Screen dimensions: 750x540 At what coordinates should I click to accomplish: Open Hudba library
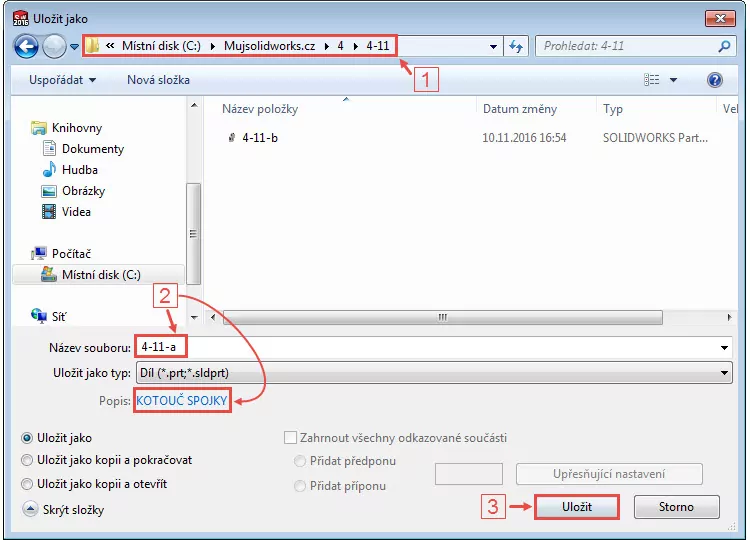click(80, 170)
